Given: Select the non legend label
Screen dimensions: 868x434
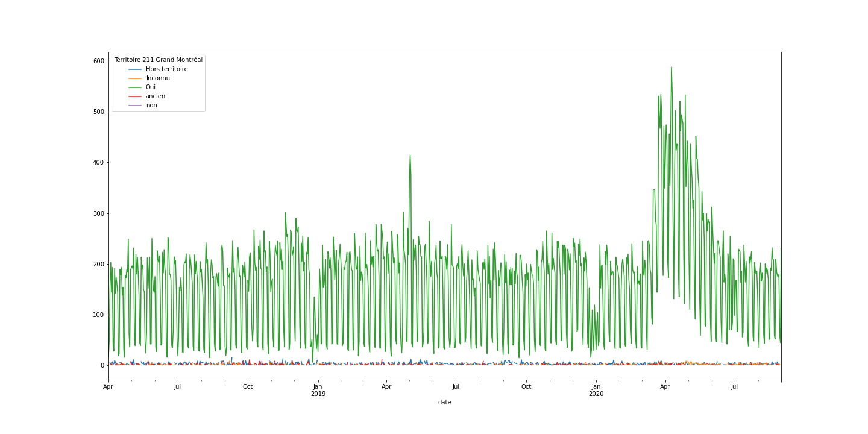Looking at the screenshot, I should coord(151,105).
